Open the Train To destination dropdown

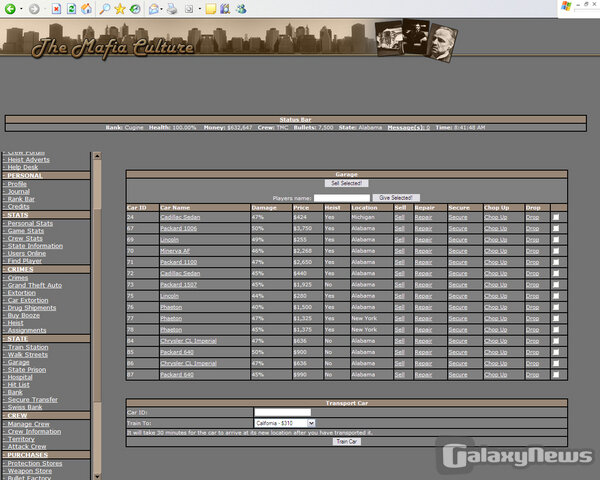(284, 423)
